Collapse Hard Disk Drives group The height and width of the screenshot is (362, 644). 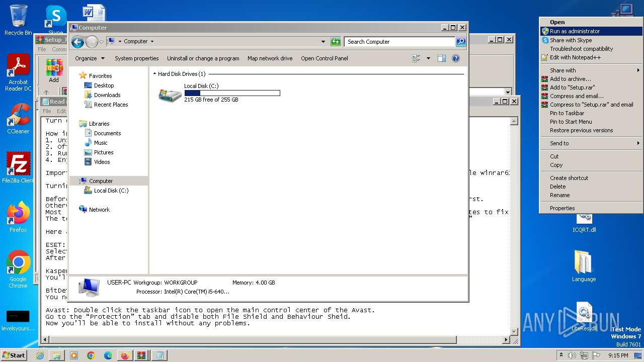[154, 74]
